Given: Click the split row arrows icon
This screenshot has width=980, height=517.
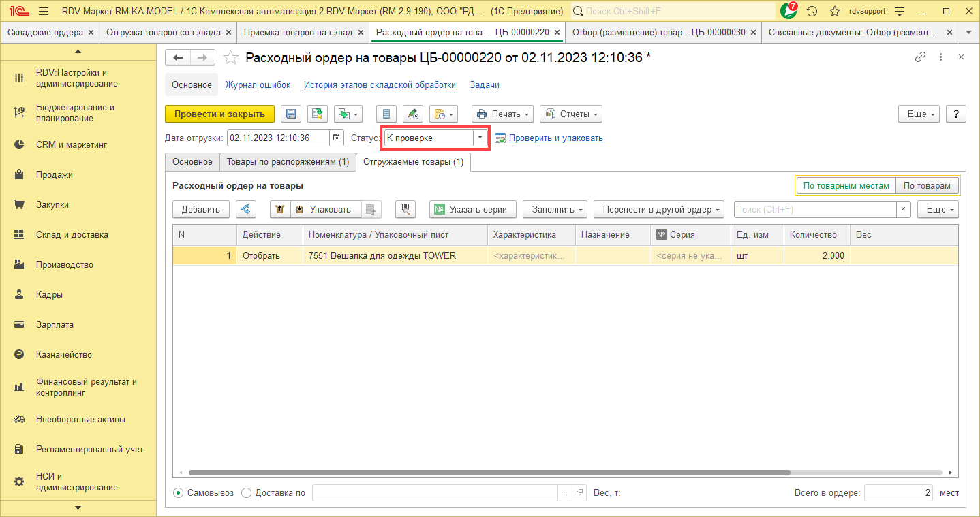Looking at the screenshot, I should click(x=246, y=209).
